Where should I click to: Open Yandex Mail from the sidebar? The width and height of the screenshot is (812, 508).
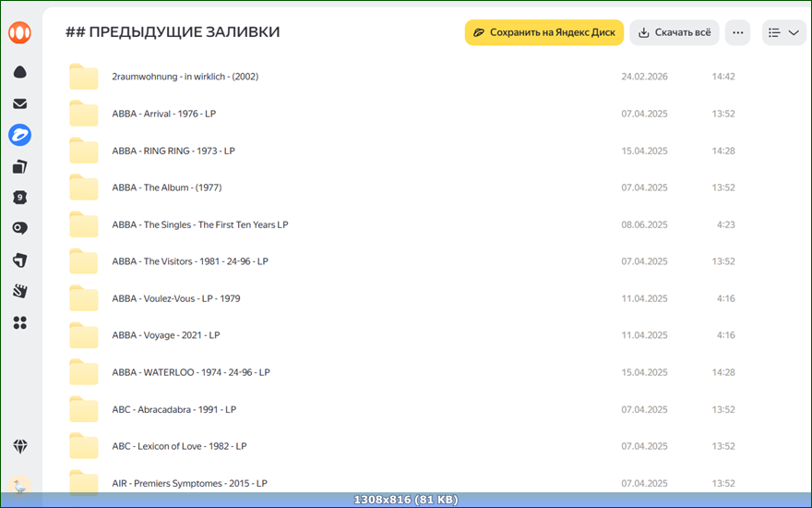[x=19, y=103]
